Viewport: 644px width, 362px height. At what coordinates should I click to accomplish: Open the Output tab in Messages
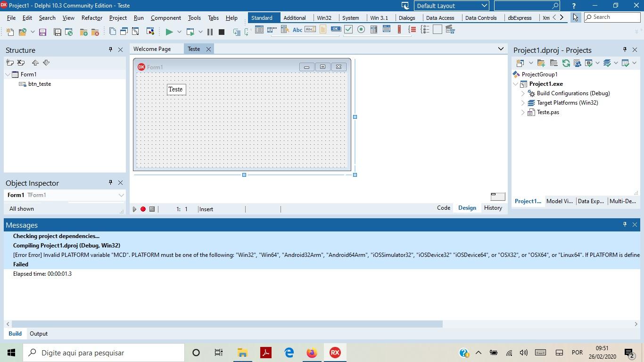pyautogui.click(x=39, y=334)
